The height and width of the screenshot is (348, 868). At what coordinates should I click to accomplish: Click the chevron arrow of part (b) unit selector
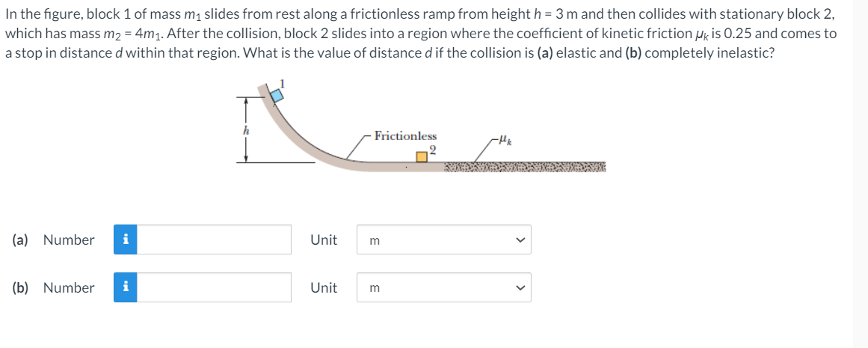519,287
